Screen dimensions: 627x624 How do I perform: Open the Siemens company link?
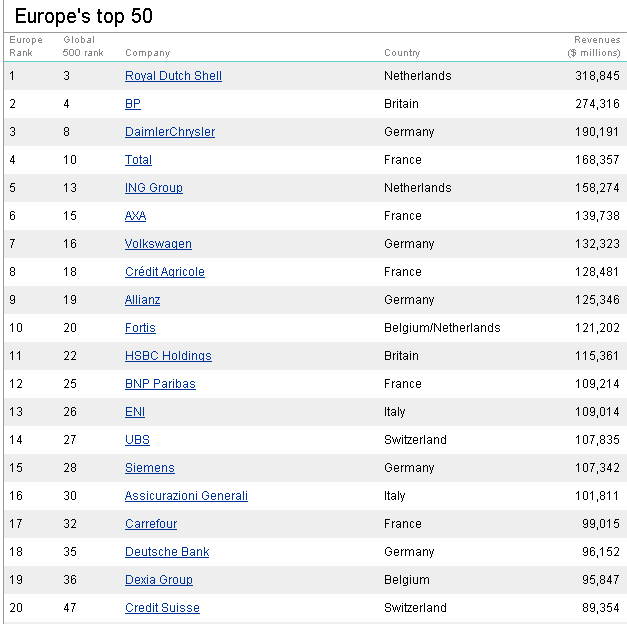pos(149,468)
